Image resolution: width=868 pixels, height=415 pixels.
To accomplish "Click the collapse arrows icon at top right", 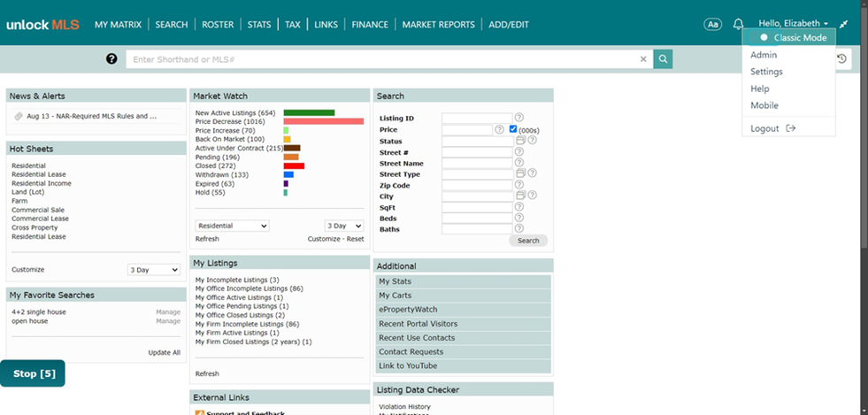I will click(843, 24).
